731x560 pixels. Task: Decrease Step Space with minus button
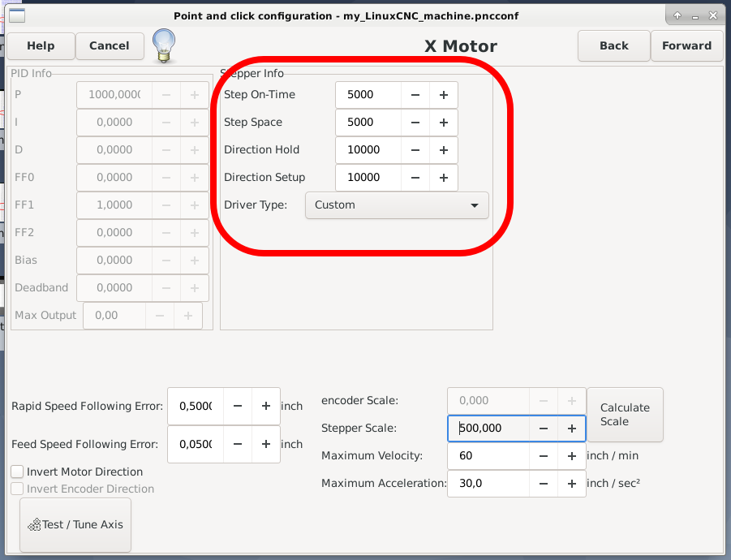(x=415, y=123)
